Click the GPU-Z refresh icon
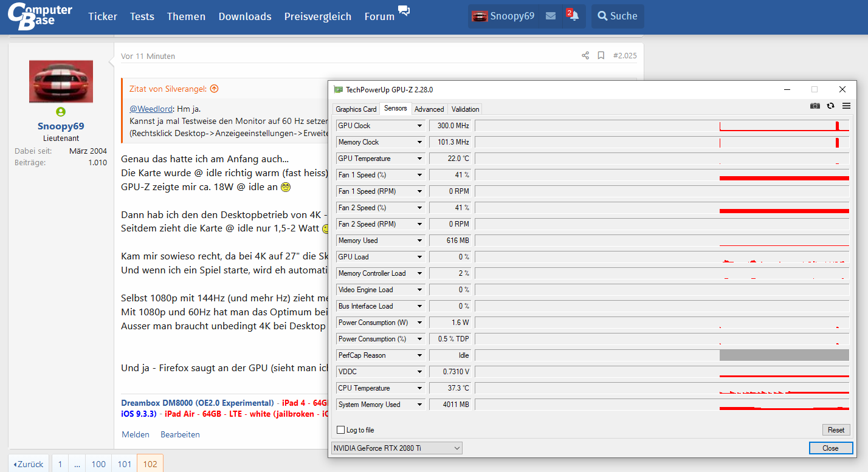 (831, 106)
